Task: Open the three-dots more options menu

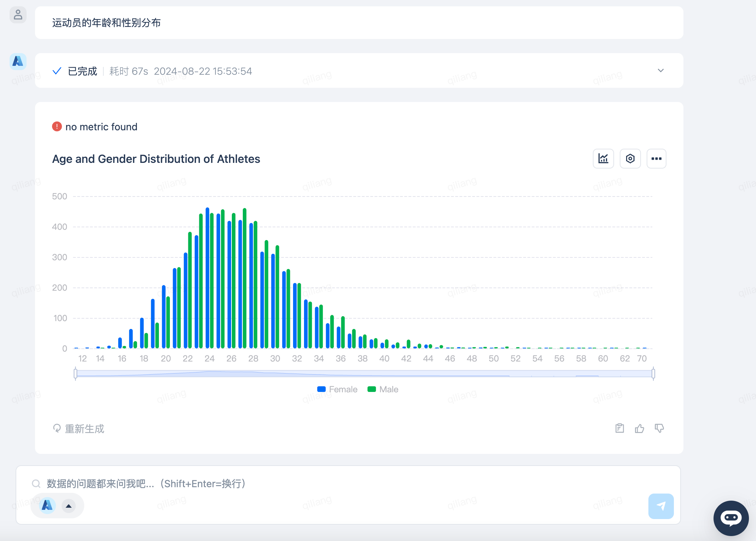Action: point(656,159)
